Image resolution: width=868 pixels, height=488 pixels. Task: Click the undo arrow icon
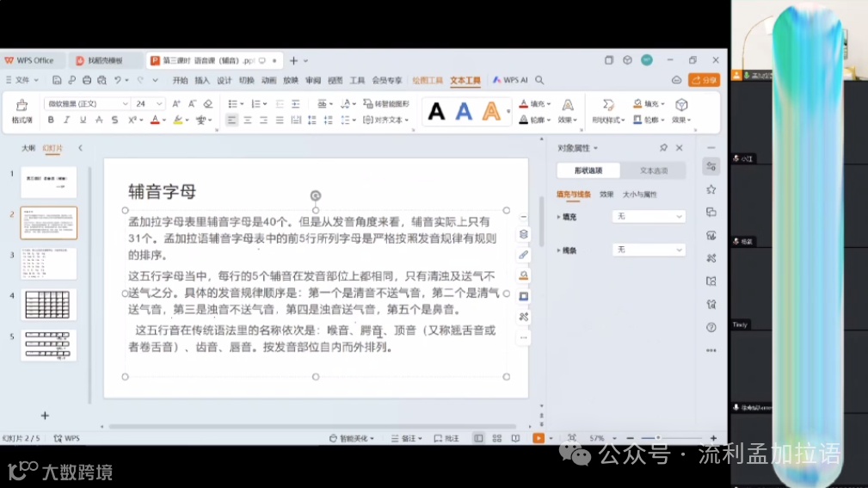117,80
